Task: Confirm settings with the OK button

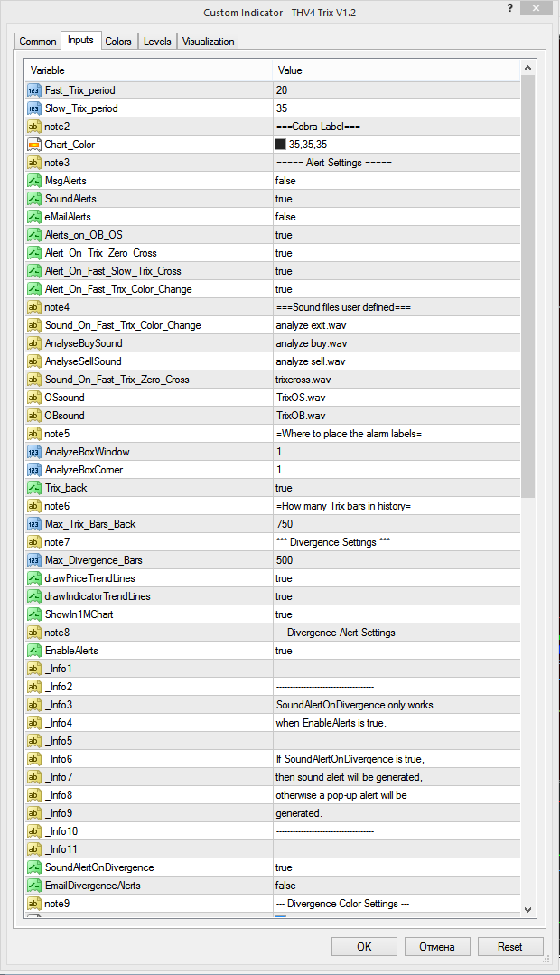Action: (x=364, y=946)
